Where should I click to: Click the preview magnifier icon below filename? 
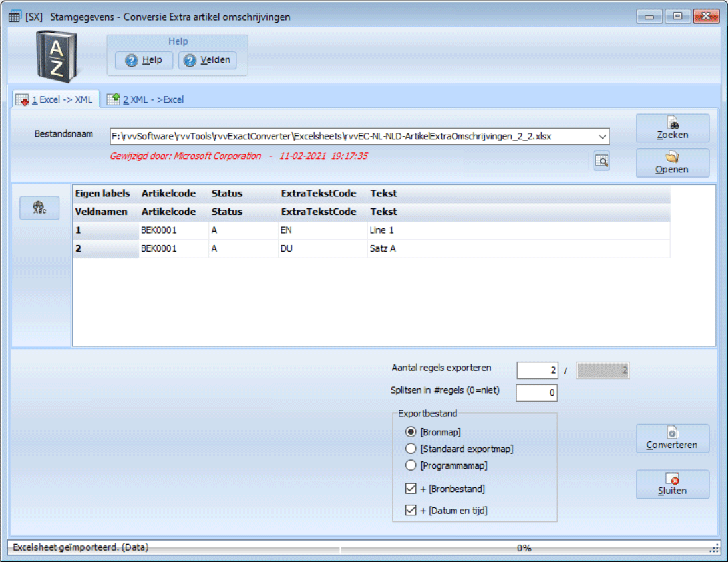tap(602, 161)
